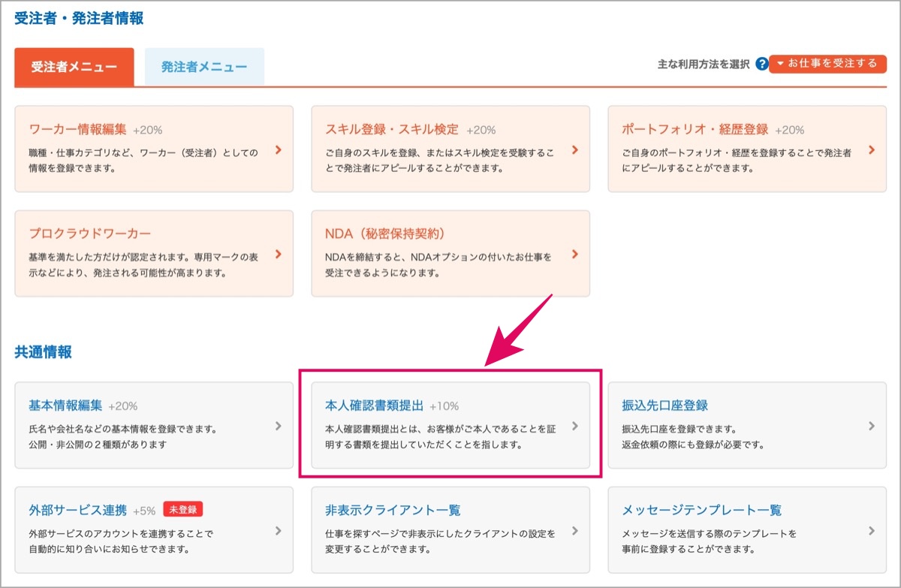Open the お仕事を受注する dropdown

tap(827, 64)
